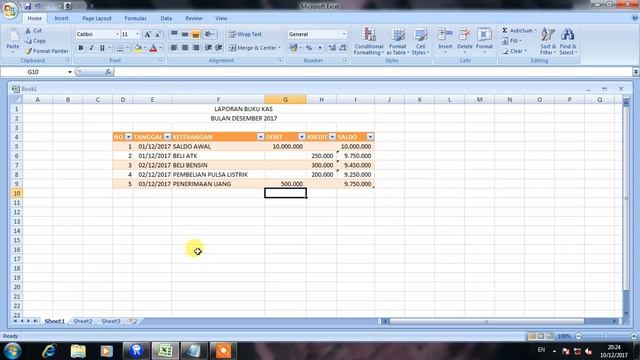Expand the General number format dropdown
Screen dimensions: 640x360
pyautogui.click(x=344, y=34)
